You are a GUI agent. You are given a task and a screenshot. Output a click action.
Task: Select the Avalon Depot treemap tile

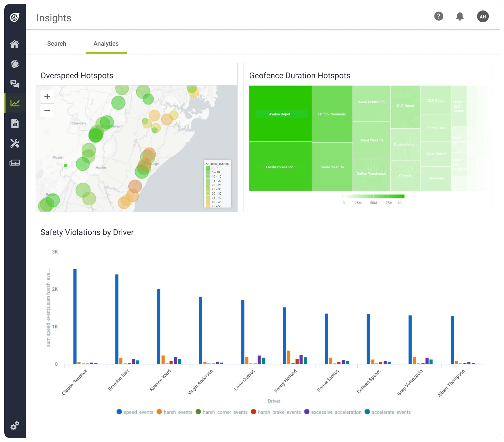[280, 113]
